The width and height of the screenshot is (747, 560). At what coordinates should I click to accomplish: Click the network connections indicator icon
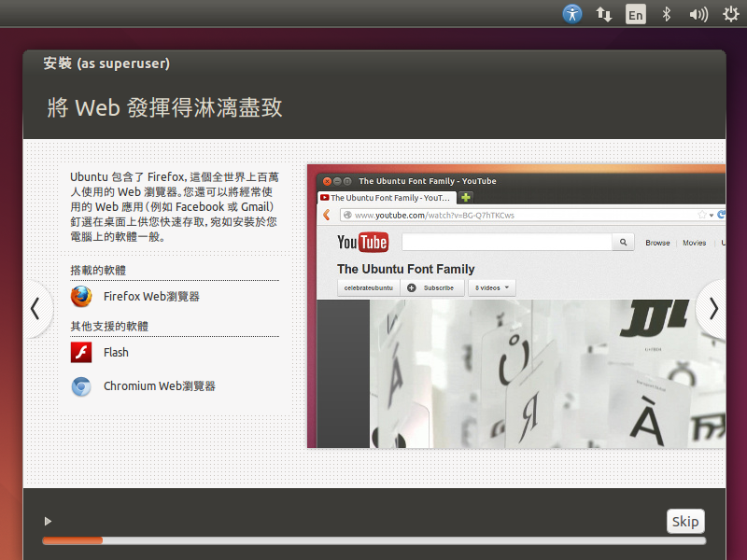[x=604, y=14]
